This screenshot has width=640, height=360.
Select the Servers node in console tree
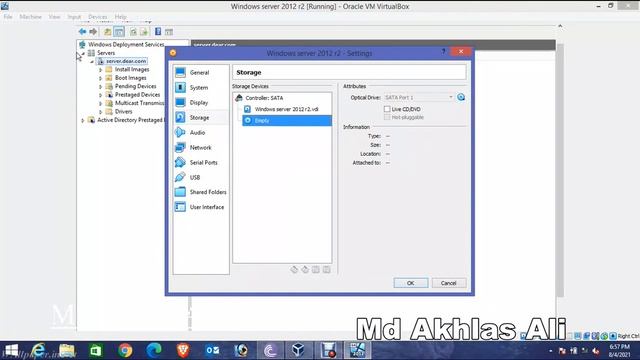[106, 53]
